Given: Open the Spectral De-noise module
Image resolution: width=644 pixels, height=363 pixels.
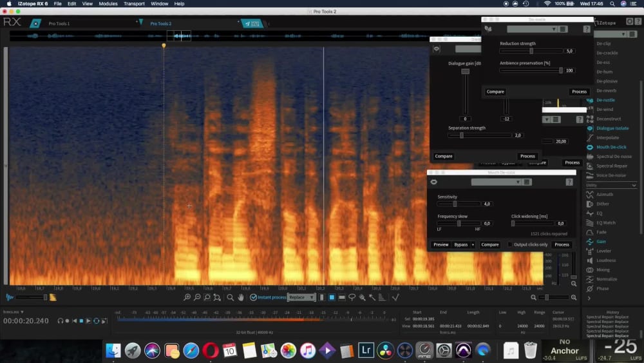Looking at the screenshot, I should [x=614, y=157].
